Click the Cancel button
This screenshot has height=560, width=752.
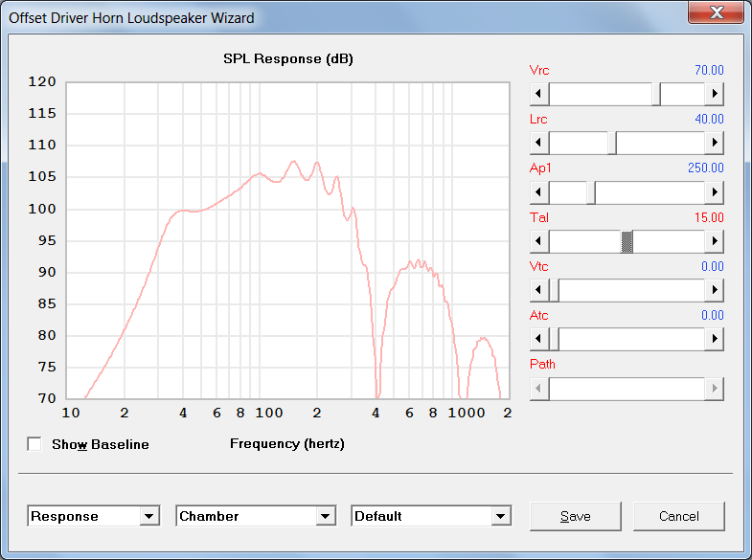(x=678, y=516)
